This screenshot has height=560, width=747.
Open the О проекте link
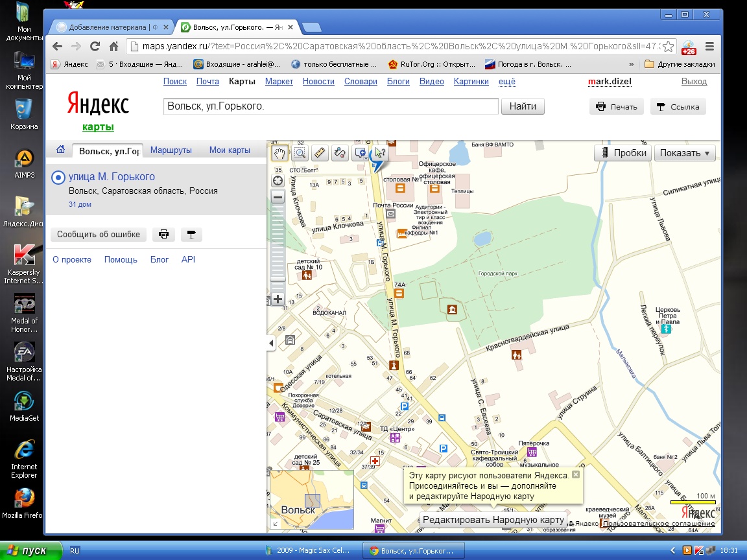[72, 259]
